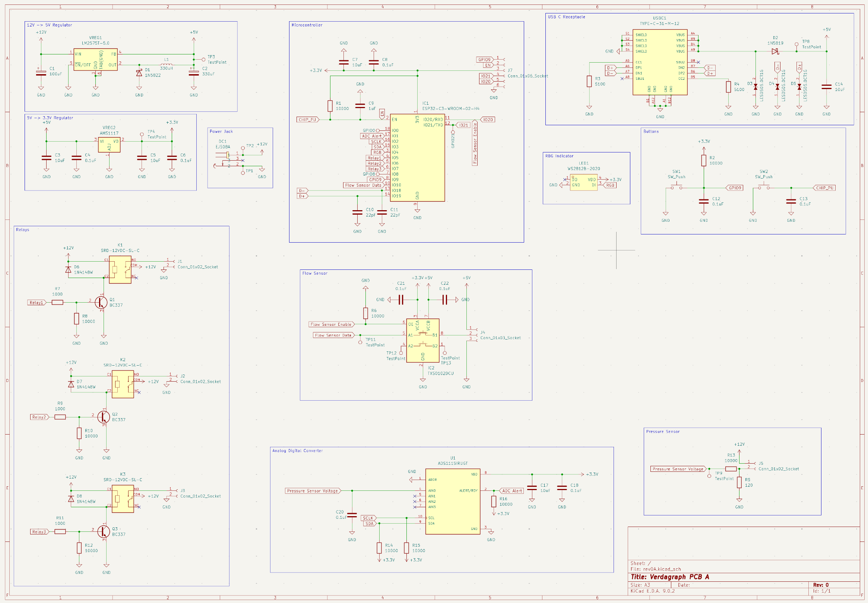
Task: Select the K1 SRD-12VDC-SL-C relay symbol
Action: (x=120, y=270)
